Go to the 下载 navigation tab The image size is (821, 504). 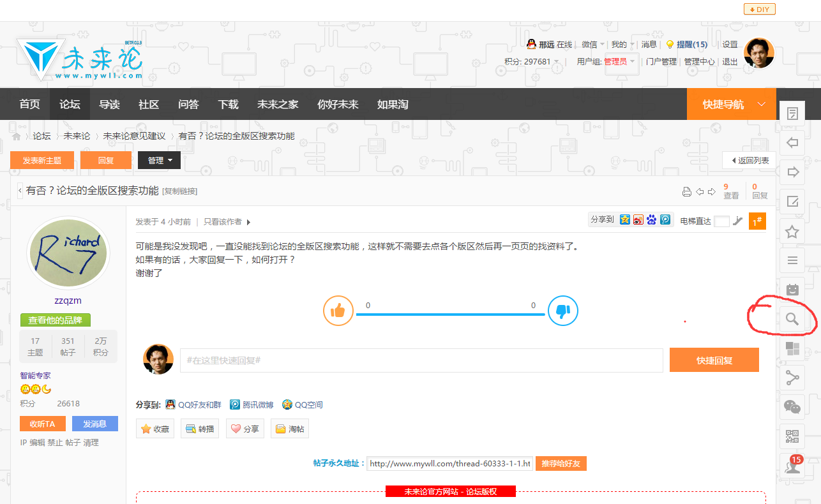tap(228, 104)
